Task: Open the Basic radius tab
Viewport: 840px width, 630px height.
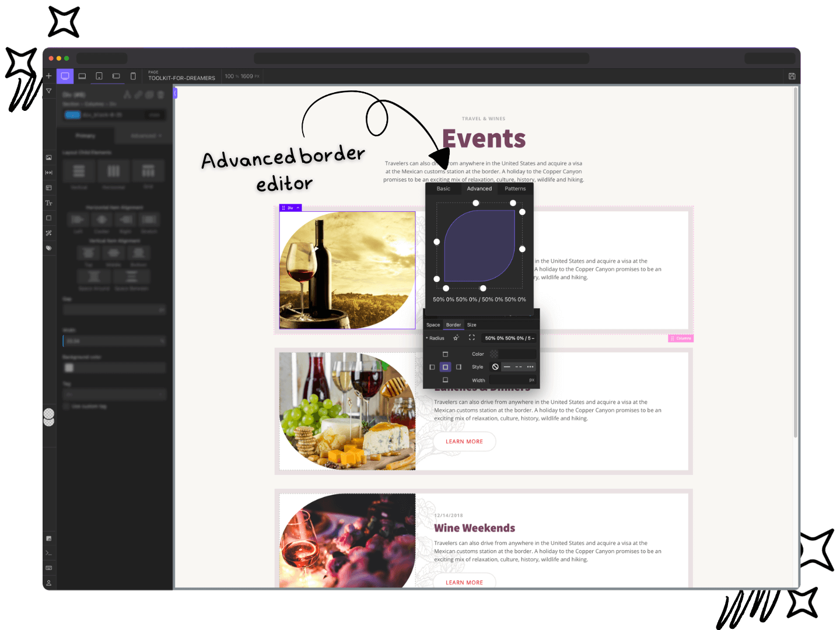Action: (443, 188)
